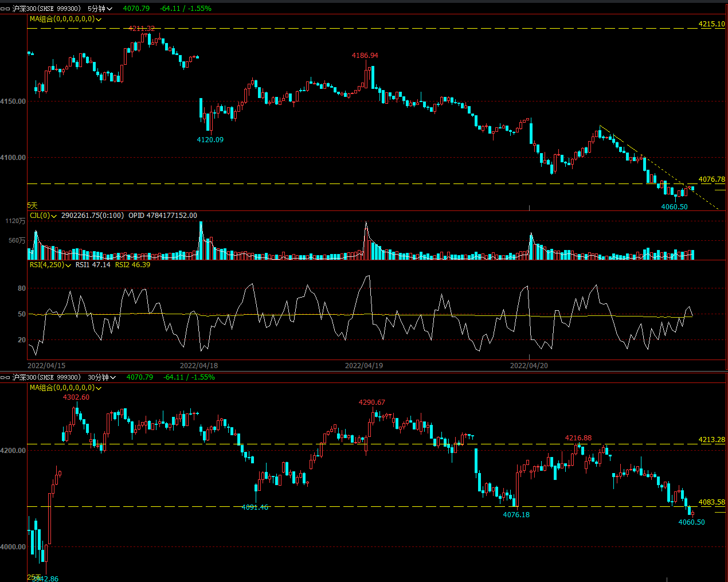Click latest price 4070.79 in 5分钟 header
Image resolution: width=728 pixels, height=582 pixels.
136,9
